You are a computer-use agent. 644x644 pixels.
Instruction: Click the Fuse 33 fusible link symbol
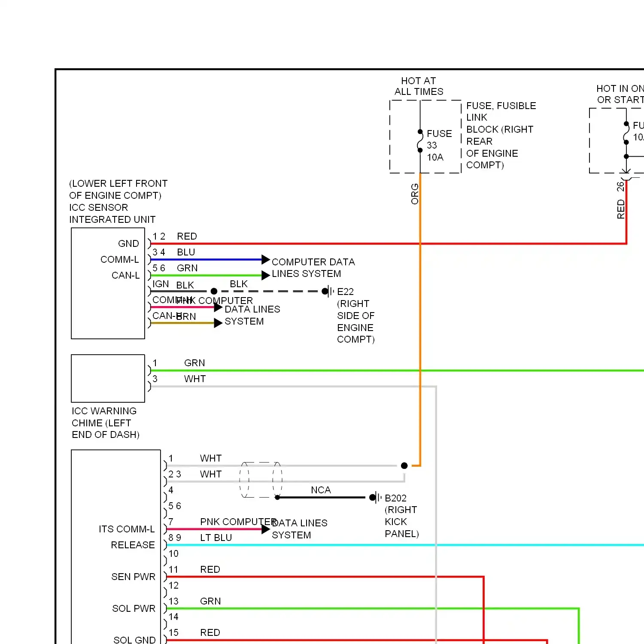420,141
